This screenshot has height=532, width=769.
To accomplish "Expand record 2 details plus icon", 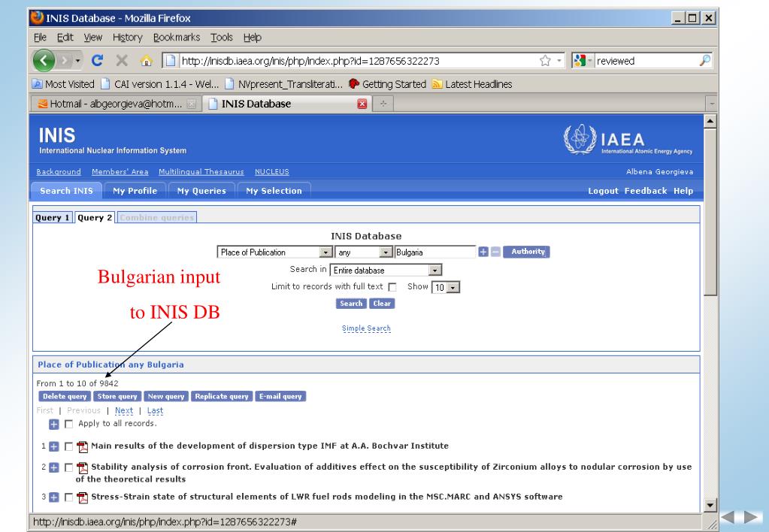I will [x=54, y=468].
